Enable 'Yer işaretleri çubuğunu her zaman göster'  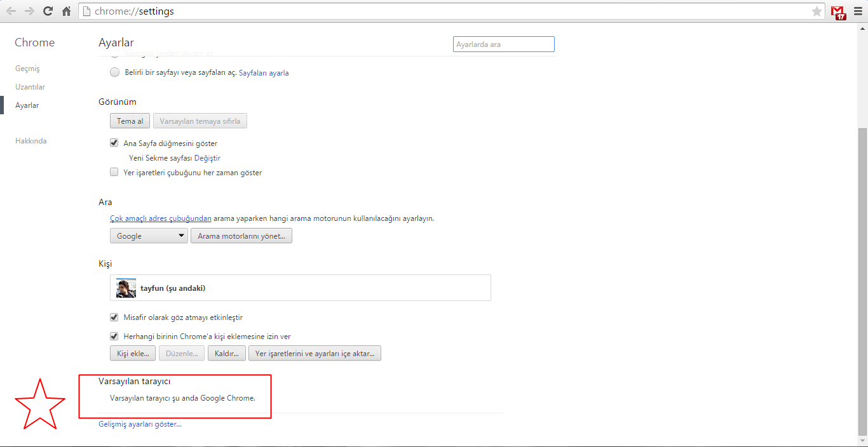(x=114, y=172)
